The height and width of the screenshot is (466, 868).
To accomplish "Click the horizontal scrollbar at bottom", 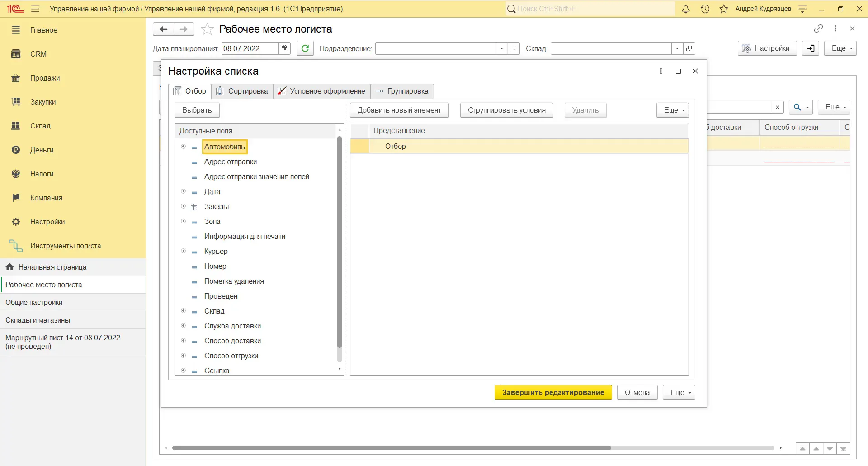I will pos(392,448).
